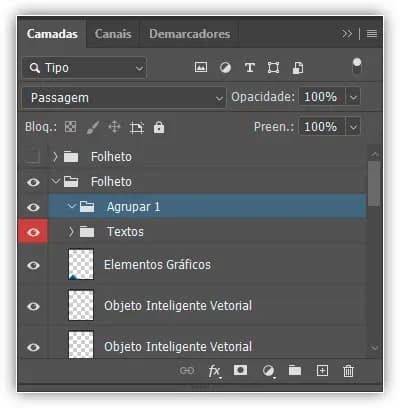This screenshot has width=400, height=408.
Task: Add layer style with fx icon
Action: point(214,371)
